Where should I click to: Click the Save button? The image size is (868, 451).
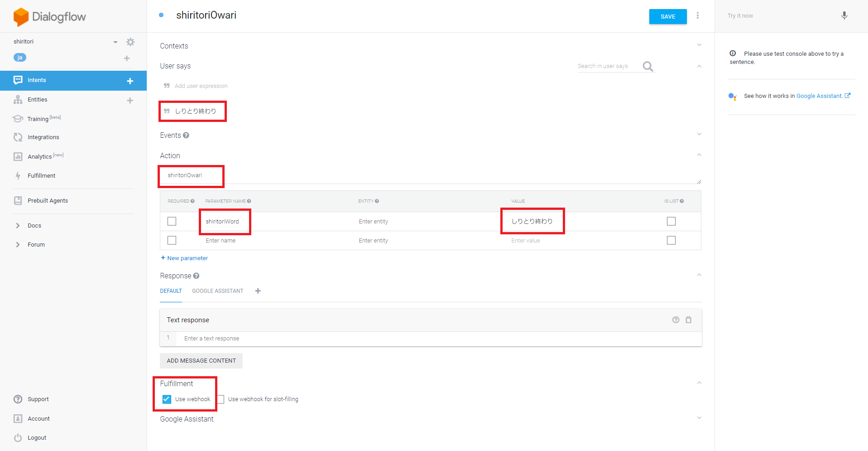click(x=667, y=17)
